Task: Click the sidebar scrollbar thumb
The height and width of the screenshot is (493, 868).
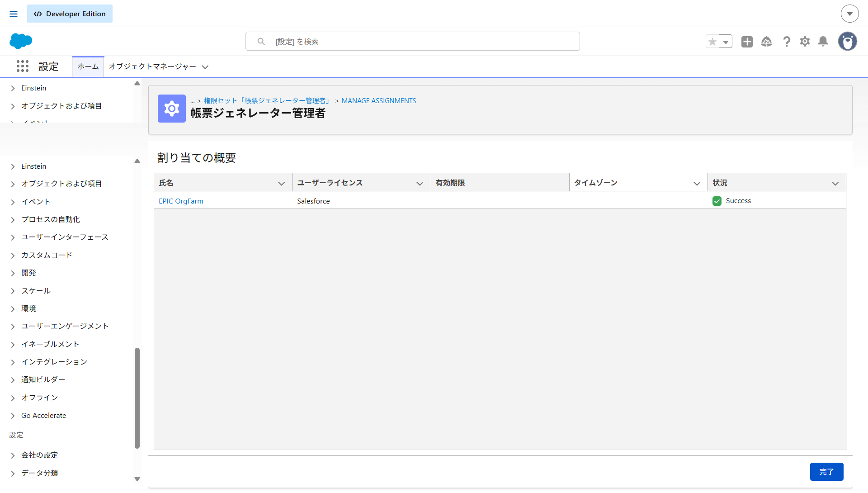Action: 137,398
